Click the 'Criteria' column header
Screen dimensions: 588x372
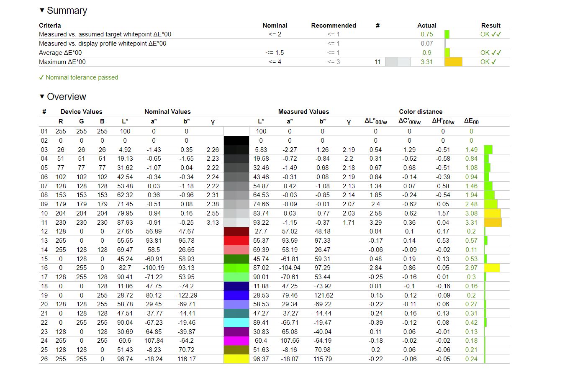click(x=50, y=26)
